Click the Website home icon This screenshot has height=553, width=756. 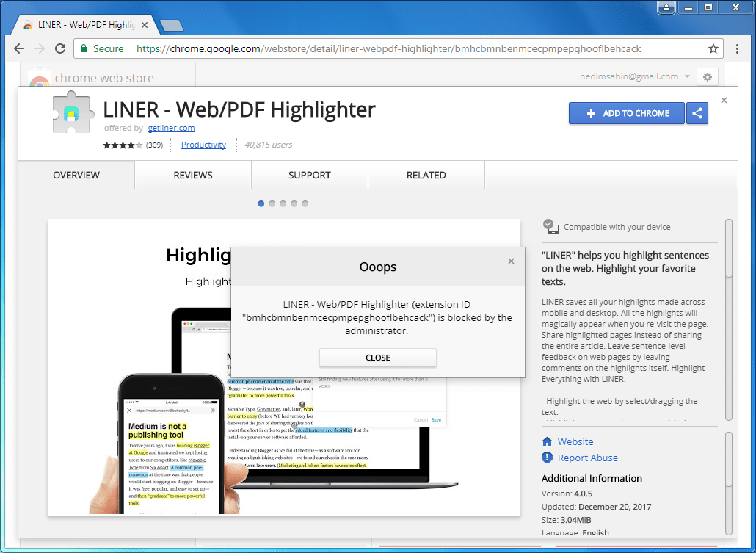(547, 441)
